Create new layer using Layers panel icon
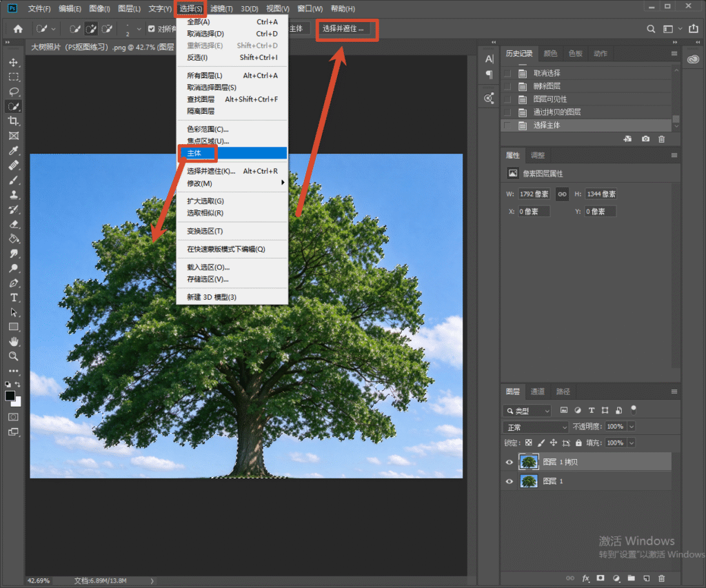Screen dimensions: 706x588 pyautogui.click(x=647, y=578)
